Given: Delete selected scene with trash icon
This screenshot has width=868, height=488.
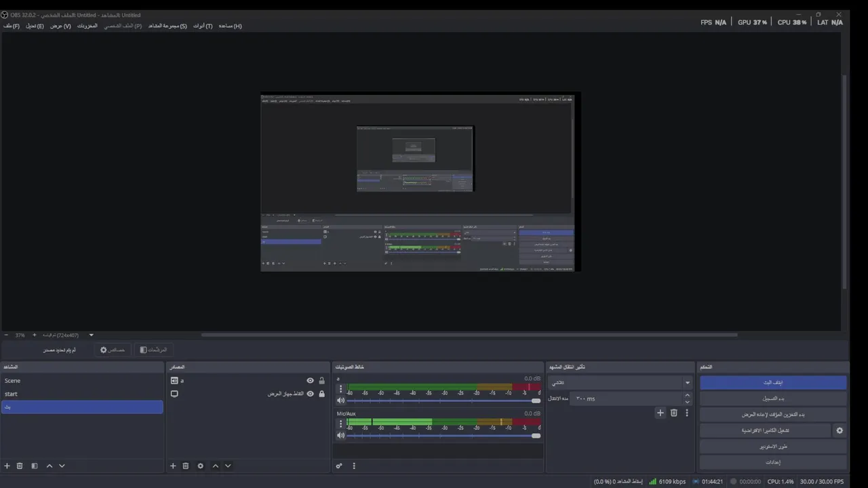Looking at the screenshot, I should pos(20,466).
